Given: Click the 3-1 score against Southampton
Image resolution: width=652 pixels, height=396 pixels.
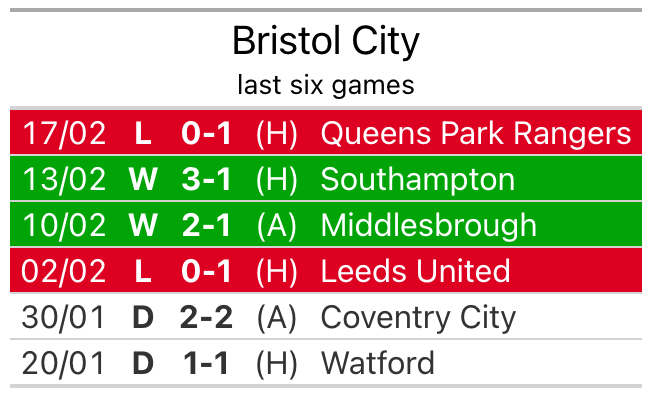Looking at the screenshot, I should (x=206, y=179).
